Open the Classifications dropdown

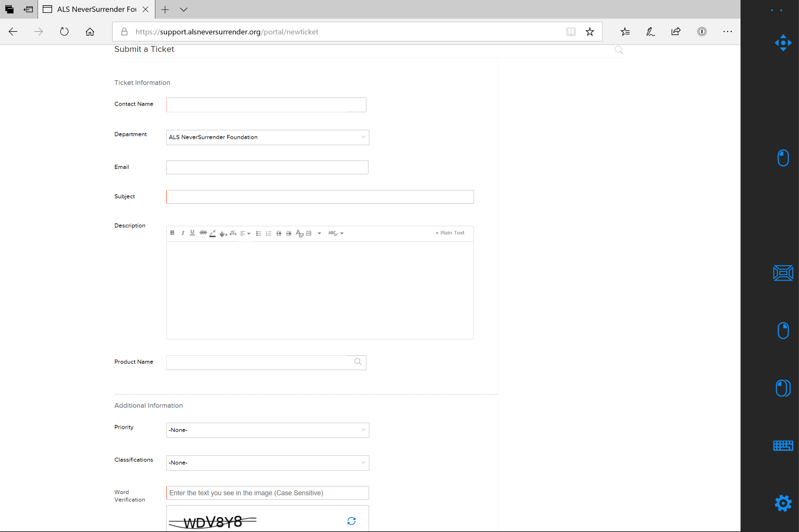coord(267,463)
